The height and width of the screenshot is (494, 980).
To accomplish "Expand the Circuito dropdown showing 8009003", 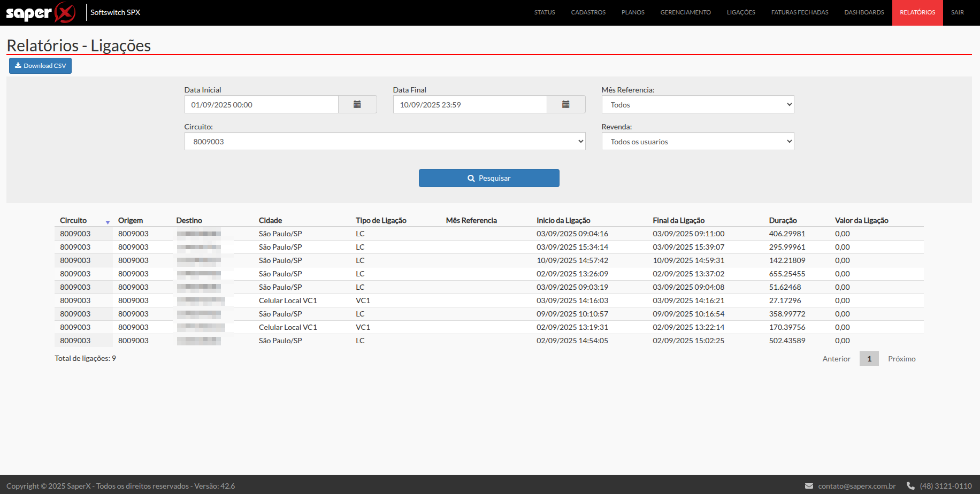I will (385, 142).
